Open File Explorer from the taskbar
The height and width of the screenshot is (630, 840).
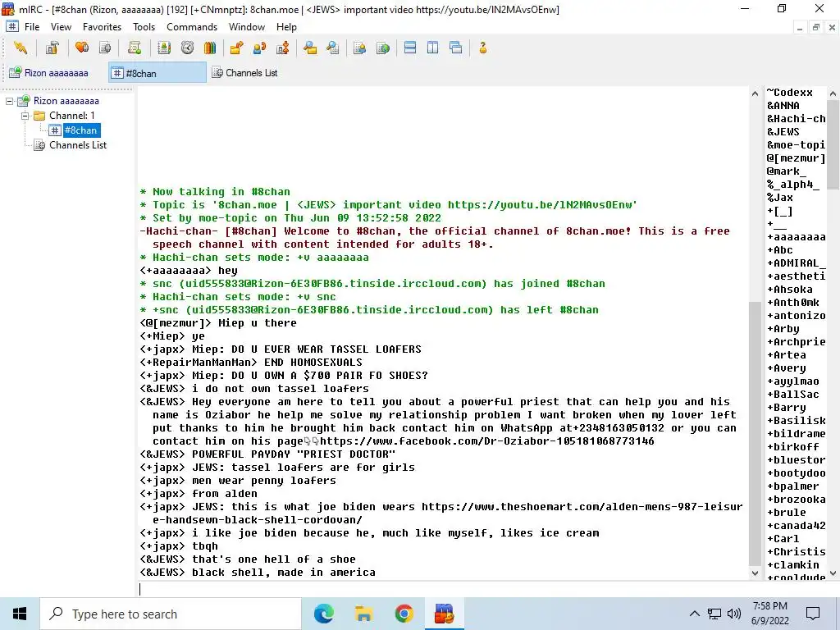click(x=363, y=614)
